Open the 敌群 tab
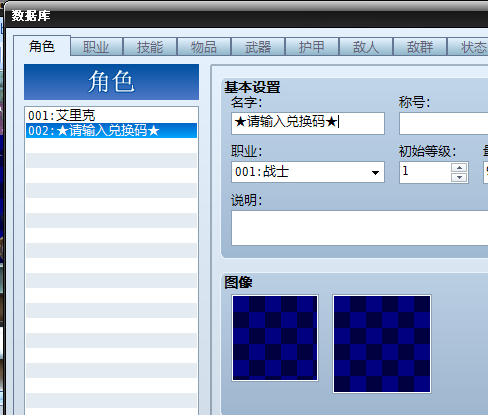488x415 pixels. coord(420,47)
